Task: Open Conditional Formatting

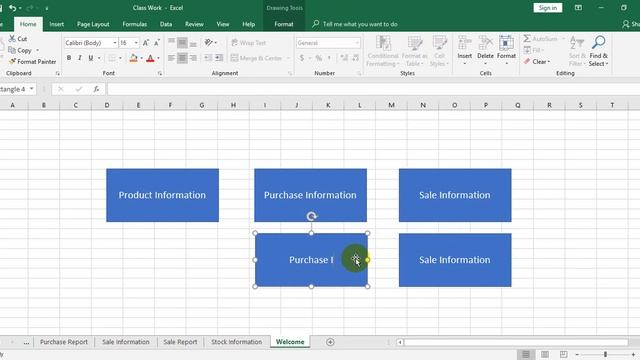Action: click(x=383, y=51)
